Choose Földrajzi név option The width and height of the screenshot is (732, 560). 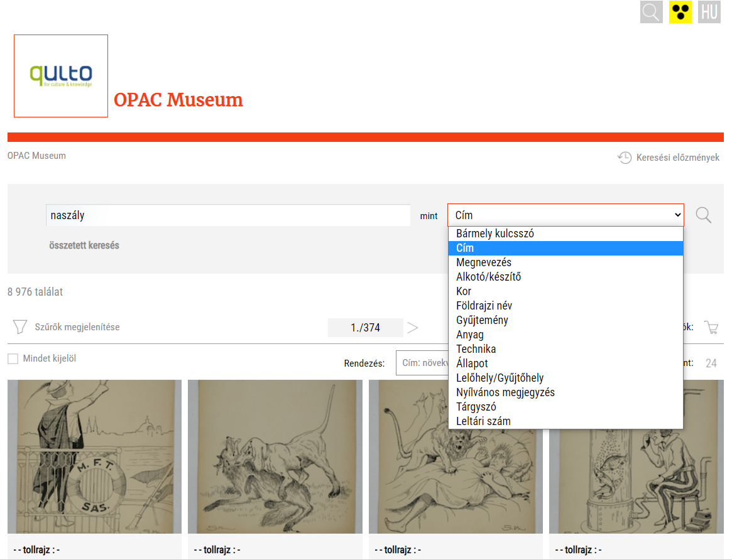tap(565, 306)
